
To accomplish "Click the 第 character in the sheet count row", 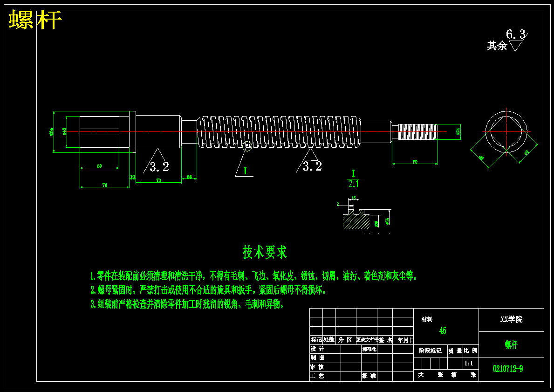I will coord(454,375).
